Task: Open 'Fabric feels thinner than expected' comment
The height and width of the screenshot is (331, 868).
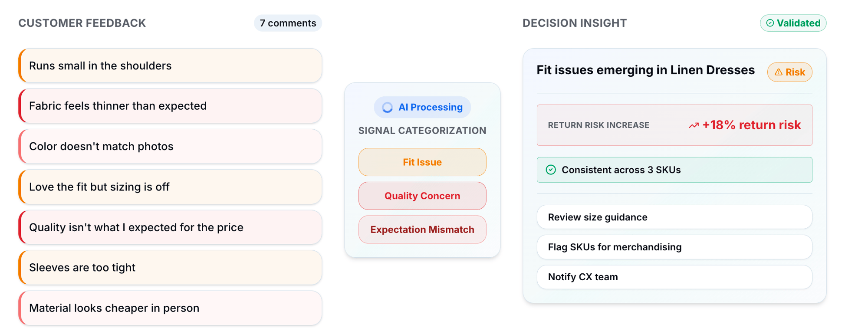Action: tap(170, 106)
